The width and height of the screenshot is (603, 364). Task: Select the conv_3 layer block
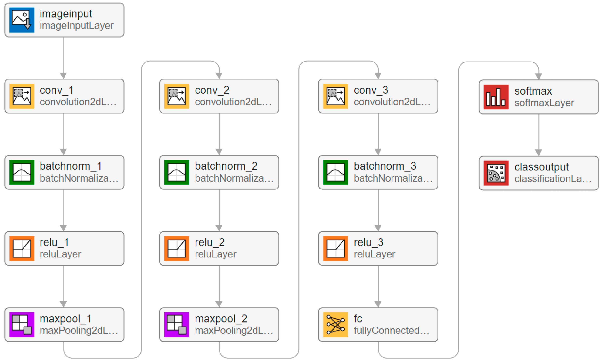[x=378, y=96]
